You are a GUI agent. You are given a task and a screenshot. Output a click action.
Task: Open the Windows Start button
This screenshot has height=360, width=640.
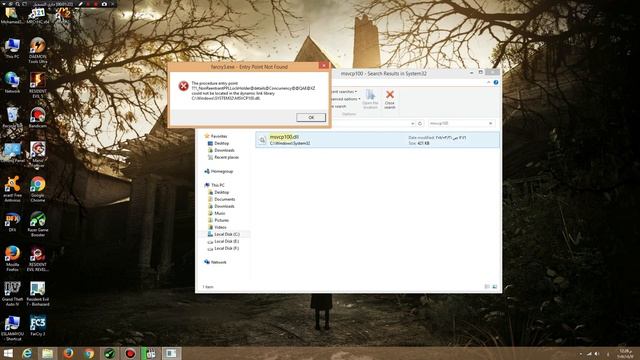tap(8, 353)
